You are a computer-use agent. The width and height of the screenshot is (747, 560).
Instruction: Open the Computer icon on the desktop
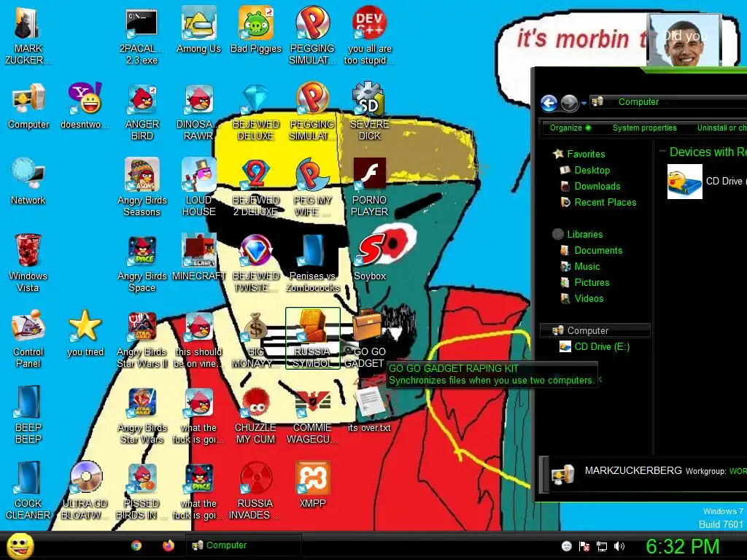pyautogui.click(x=28, y=106)
